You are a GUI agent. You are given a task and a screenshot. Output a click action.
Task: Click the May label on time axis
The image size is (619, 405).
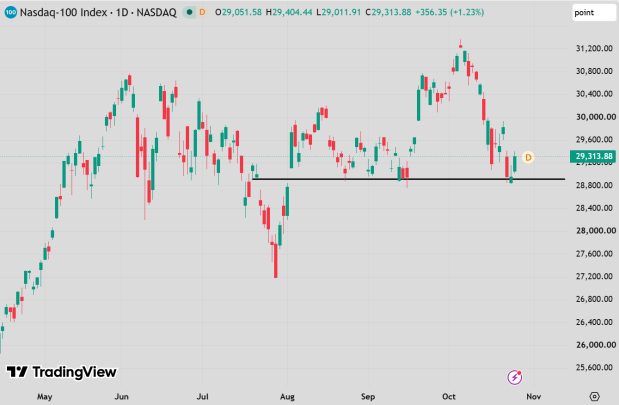(45, 397)
